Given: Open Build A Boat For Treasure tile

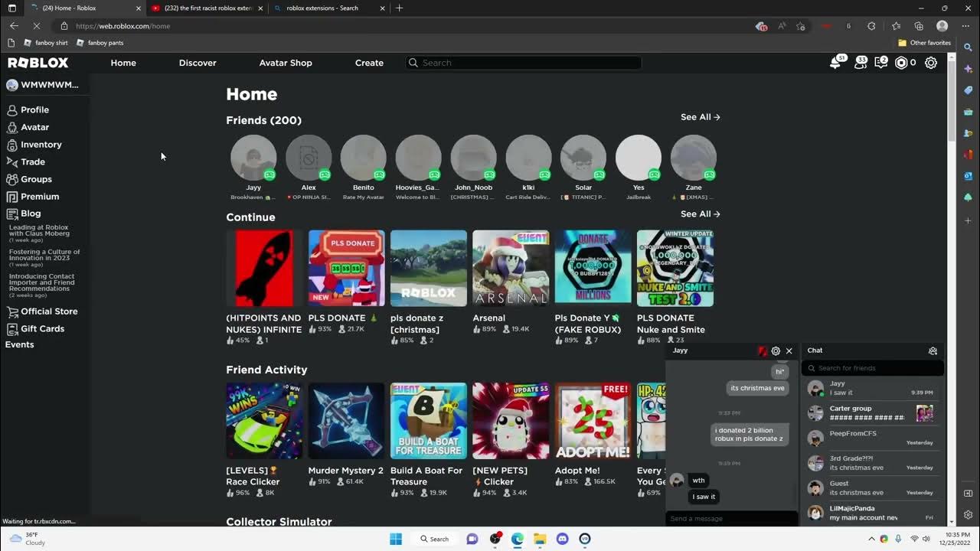Looking at the screenshot, I should (429, 421).
